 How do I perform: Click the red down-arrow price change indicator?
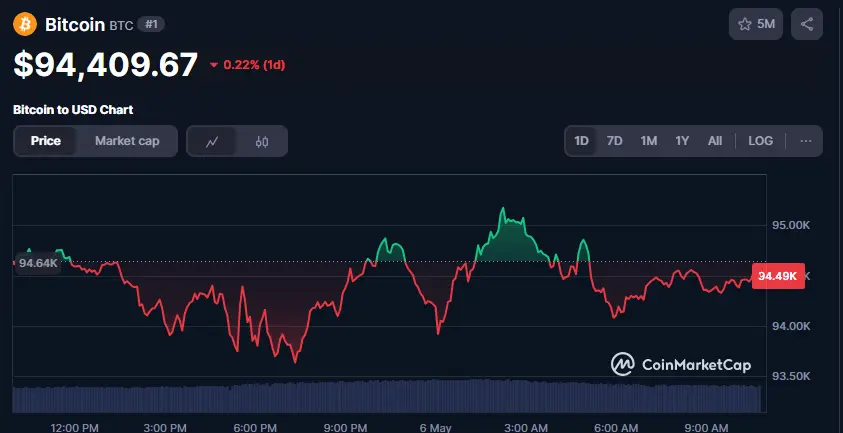coord(214,65)
